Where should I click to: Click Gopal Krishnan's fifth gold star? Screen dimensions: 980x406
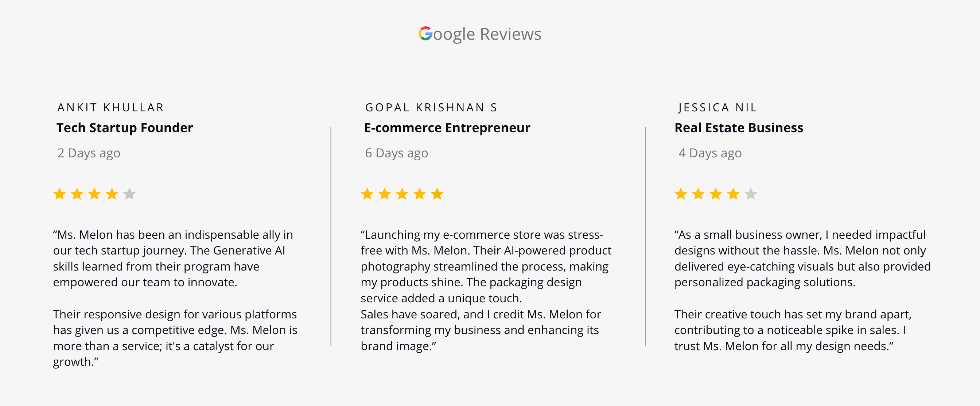pos(437,194)
